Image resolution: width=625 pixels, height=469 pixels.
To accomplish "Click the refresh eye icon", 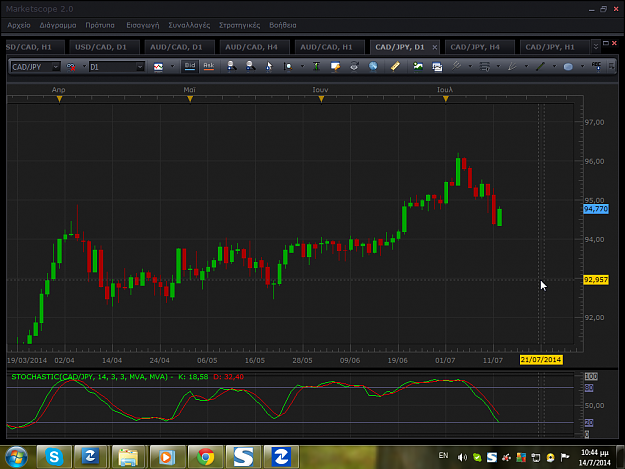I will [x=354, y=66].
